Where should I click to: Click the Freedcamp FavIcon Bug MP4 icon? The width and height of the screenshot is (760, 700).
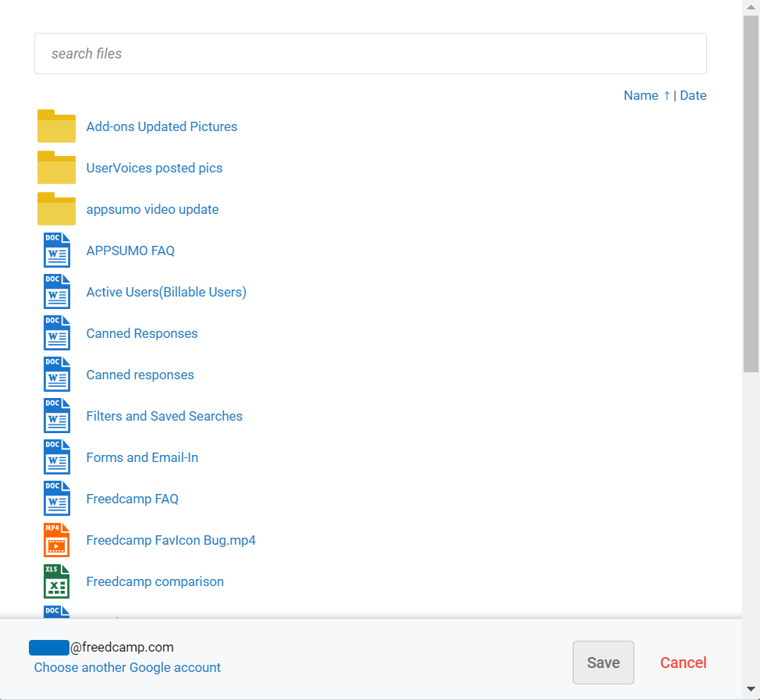[56, 540]
